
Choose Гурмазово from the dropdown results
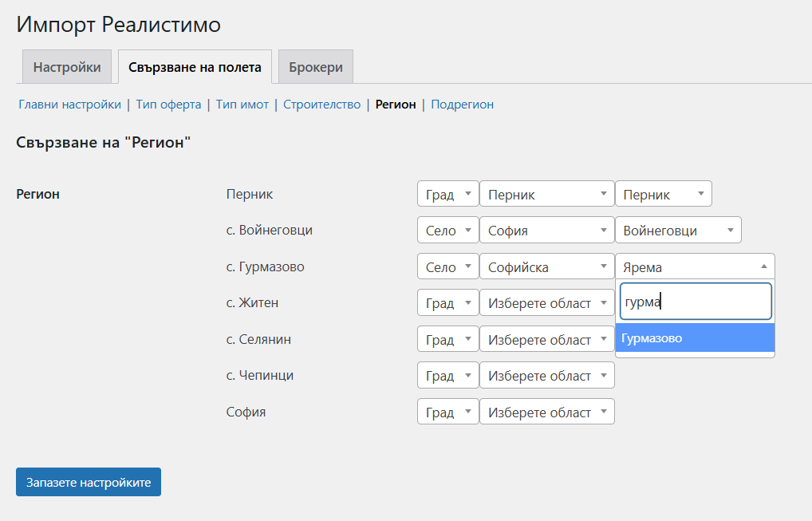695,338
